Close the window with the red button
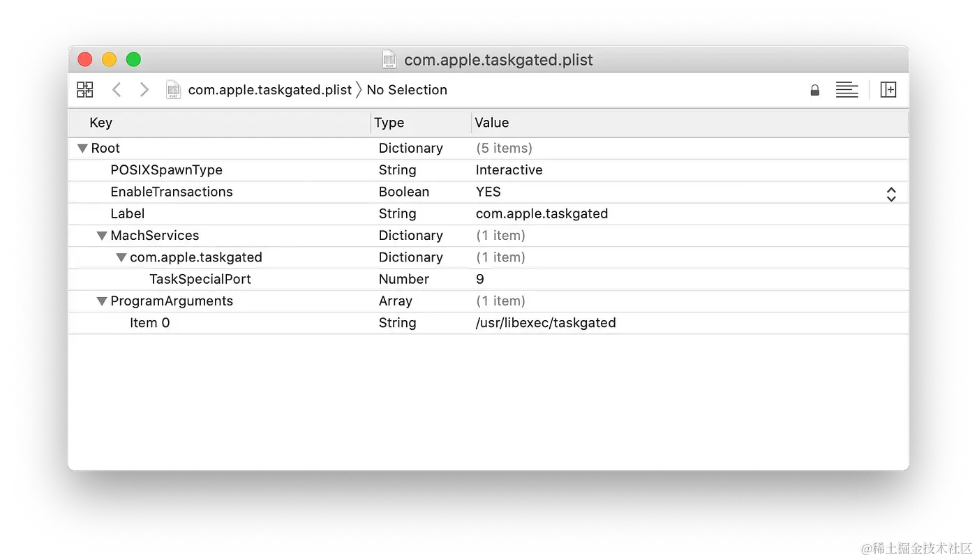This screenshot has width=977, height=560. (x=85, y=59)
